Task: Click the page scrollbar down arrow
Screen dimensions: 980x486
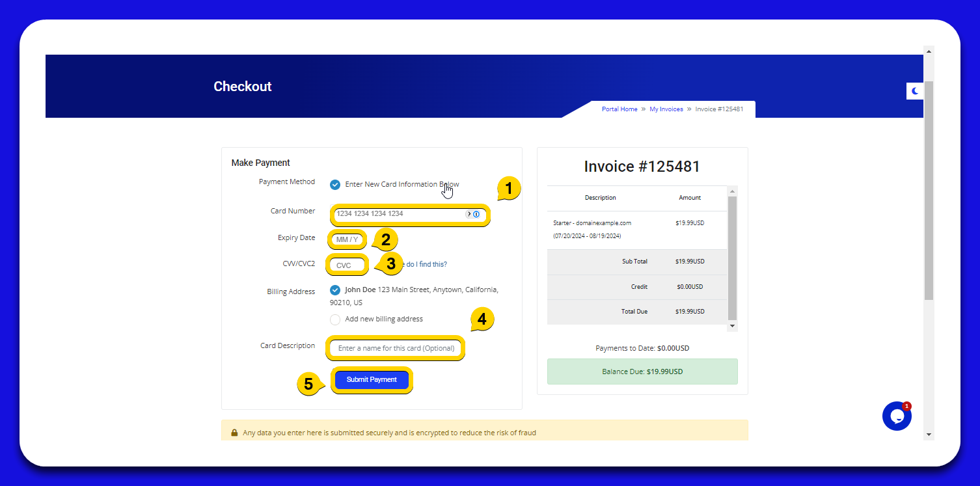Action: (929, 435)
